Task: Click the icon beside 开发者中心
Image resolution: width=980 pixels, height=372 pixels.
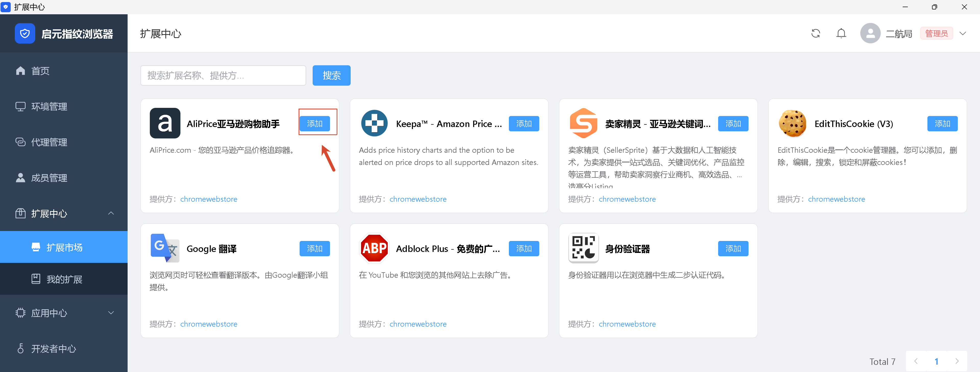Action: [x=20, y=349]
